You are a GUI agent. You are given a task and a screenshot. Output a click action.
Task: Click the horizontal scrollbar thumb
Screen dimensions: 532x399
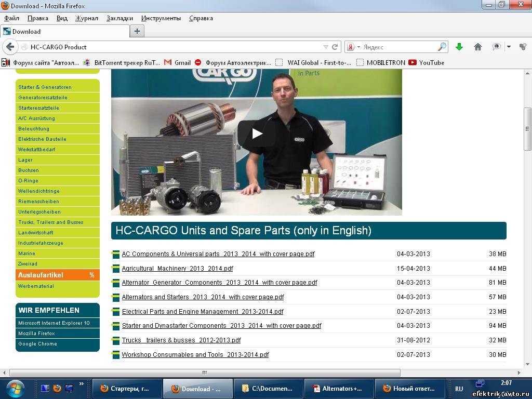tap(205, 373)
